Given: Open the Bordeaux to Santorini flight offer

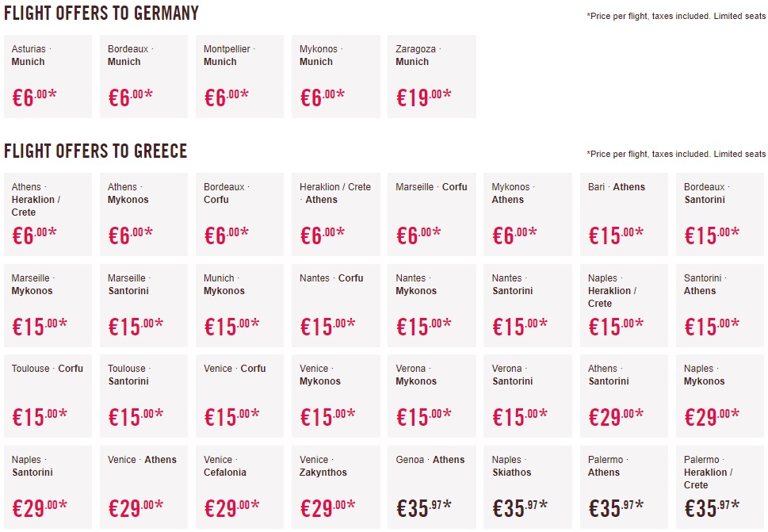Looking at the screenshot, I should (720, 214).
